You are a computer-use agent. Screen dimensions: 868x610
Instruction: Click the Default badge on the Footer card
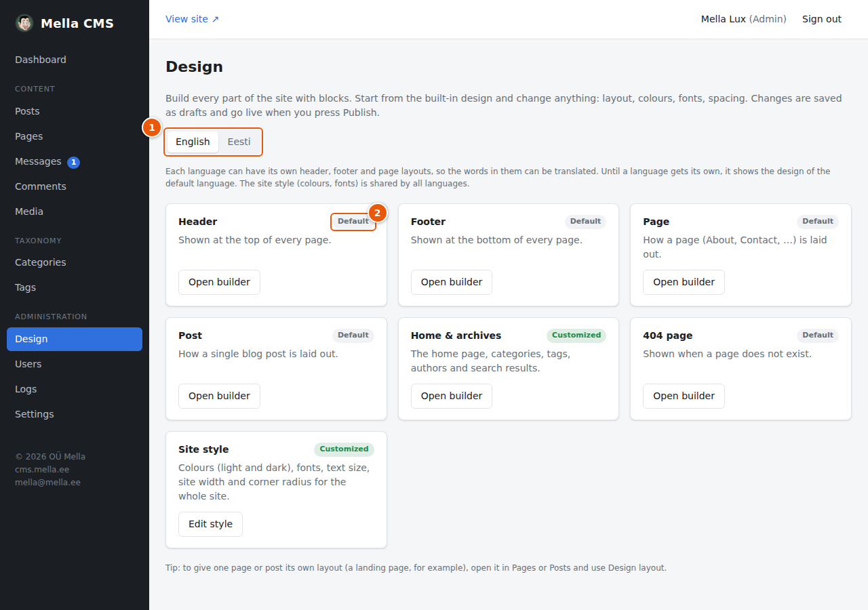click(585, 222)
